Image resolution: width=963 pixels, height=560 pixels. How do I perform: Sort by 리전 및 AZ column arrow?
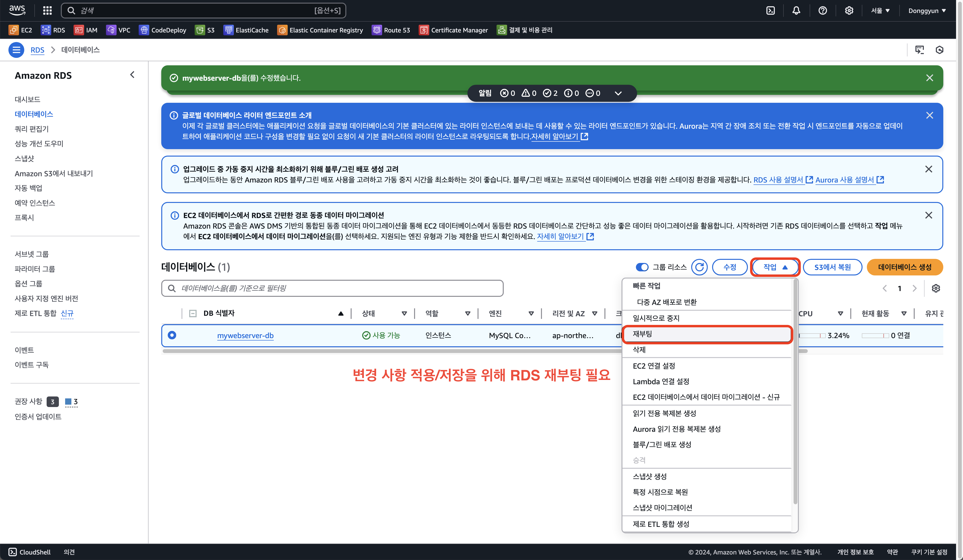(594, 313)
